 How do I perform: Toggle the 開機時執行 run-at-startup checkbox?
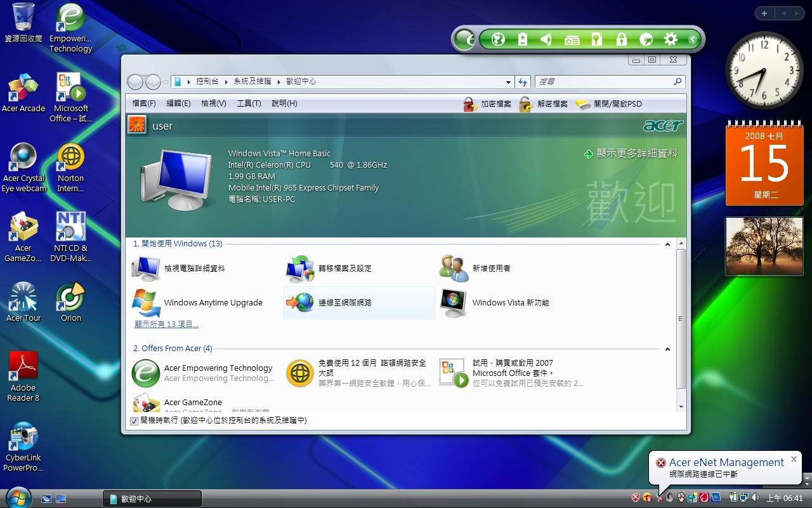coord(134,421)
